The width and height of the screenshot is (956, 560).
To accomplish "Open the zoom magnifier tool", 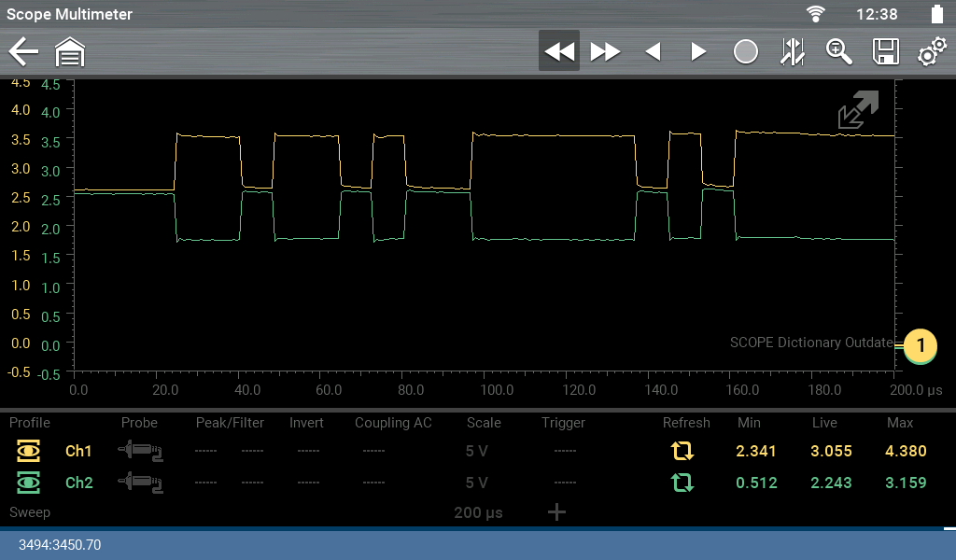I will point(838,52).
